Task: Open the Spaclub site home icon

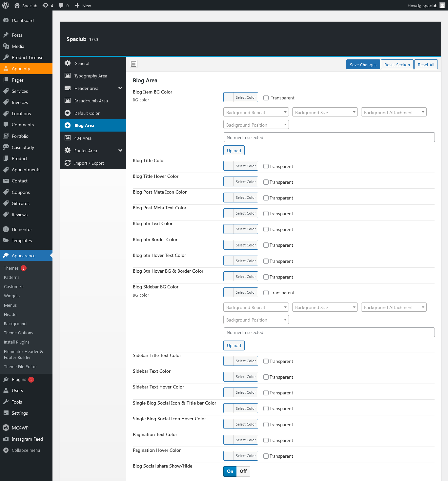Action: 17,5
